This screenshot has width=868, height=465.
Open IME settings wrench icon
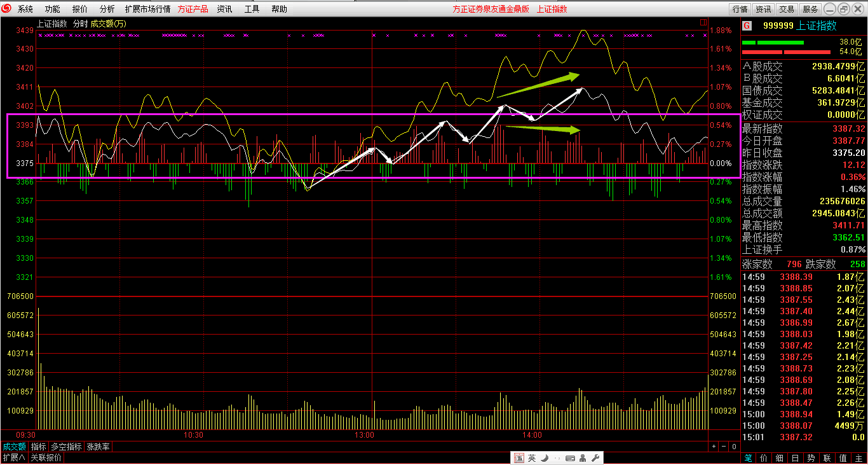click(595, 458)
